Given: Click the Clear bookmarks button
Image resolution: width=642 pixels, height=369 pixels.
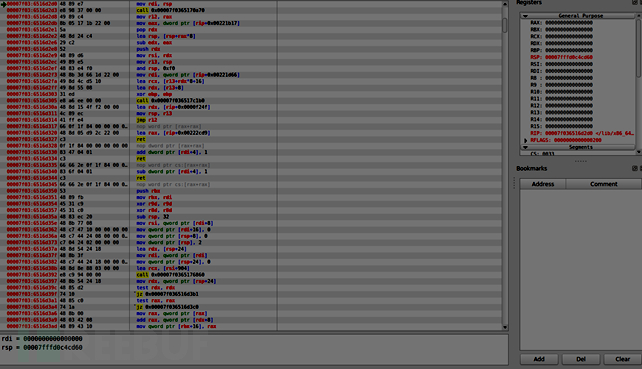Looking at the screenshot, I should 622,359.
